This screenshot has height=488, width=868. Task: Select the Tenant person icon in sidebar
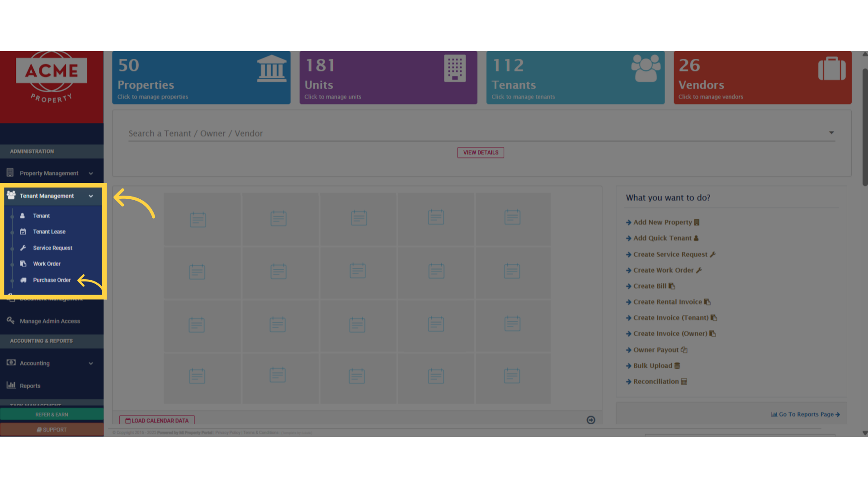coord(23,216)
